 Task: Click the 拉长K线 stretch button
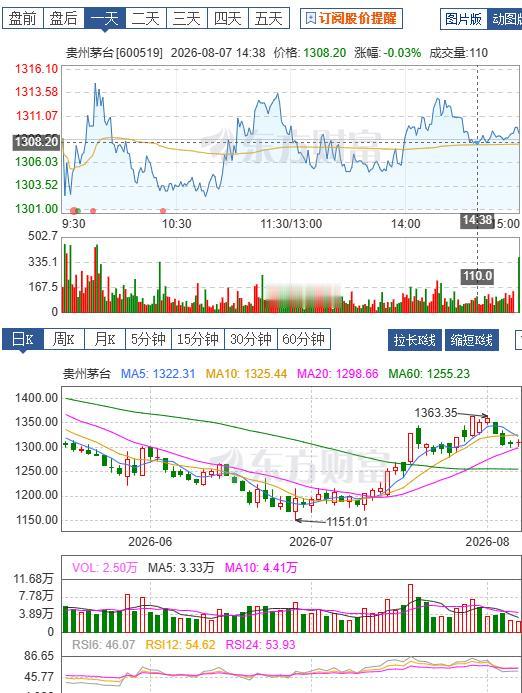coord(415,340)
